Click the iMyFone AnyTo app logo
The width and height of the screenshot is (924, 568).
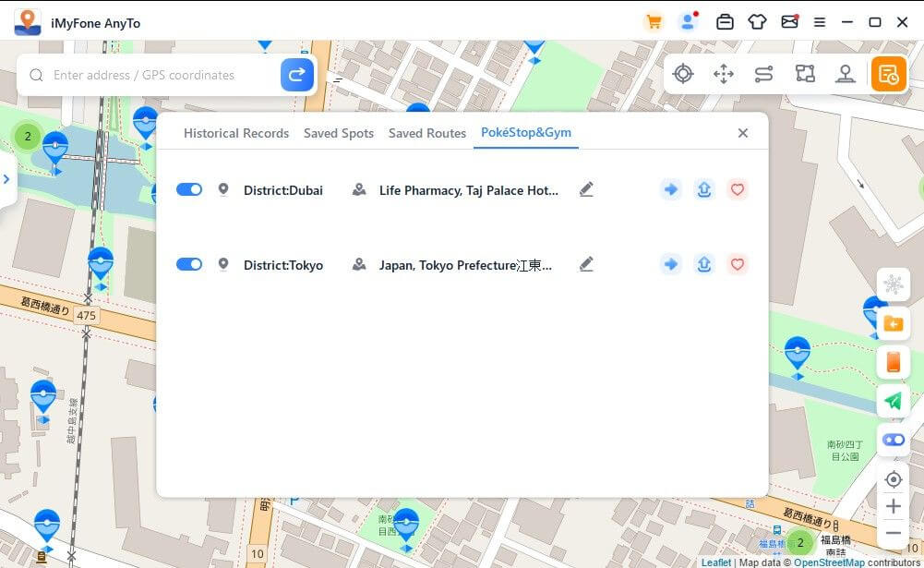coord(27,22)
